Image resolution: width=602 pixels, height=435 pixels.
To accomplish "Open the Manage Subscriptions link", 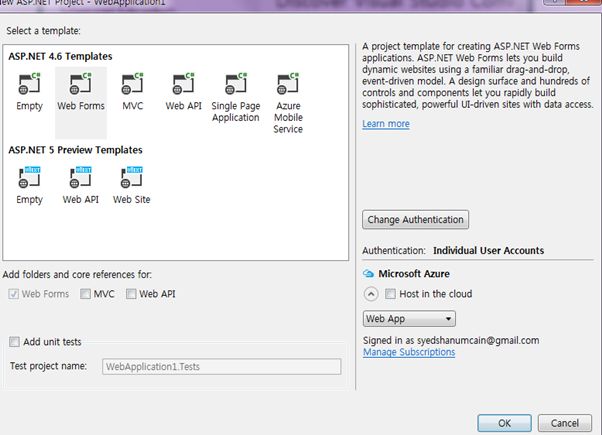I will pyautogui.click(x=409, y=352).
